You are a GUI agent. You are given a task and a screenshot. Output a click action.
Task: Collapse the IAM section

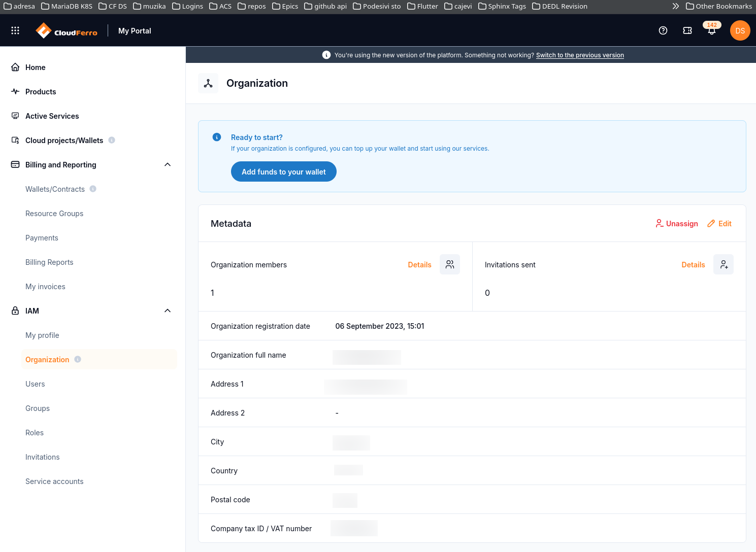point(168,310)
